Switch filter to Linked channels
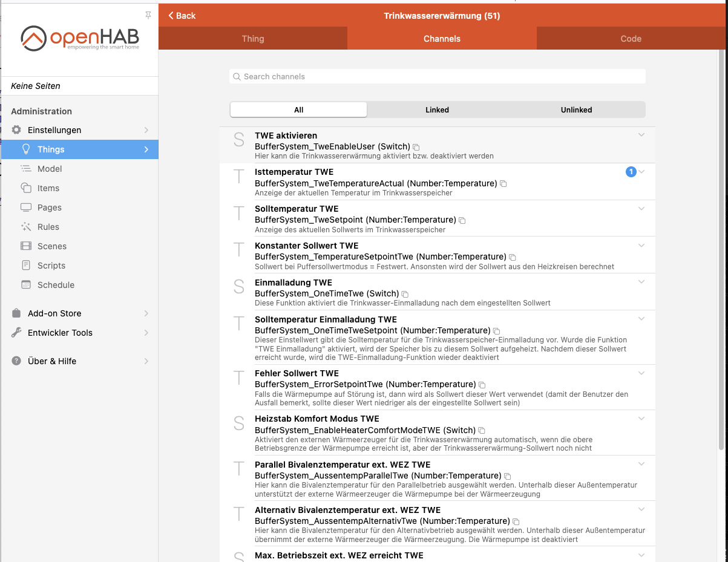This screenshot has height=562, width=728. point(437,109)
